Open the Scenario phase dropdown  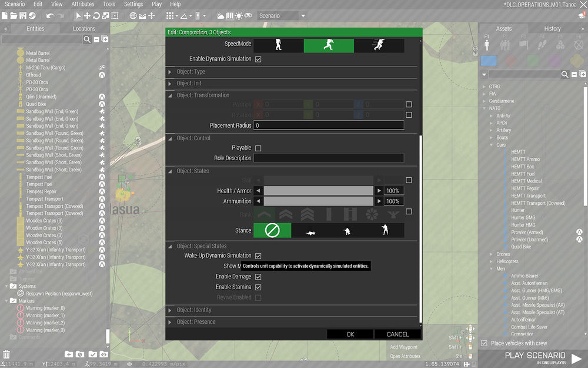click(x=281, y=15)
